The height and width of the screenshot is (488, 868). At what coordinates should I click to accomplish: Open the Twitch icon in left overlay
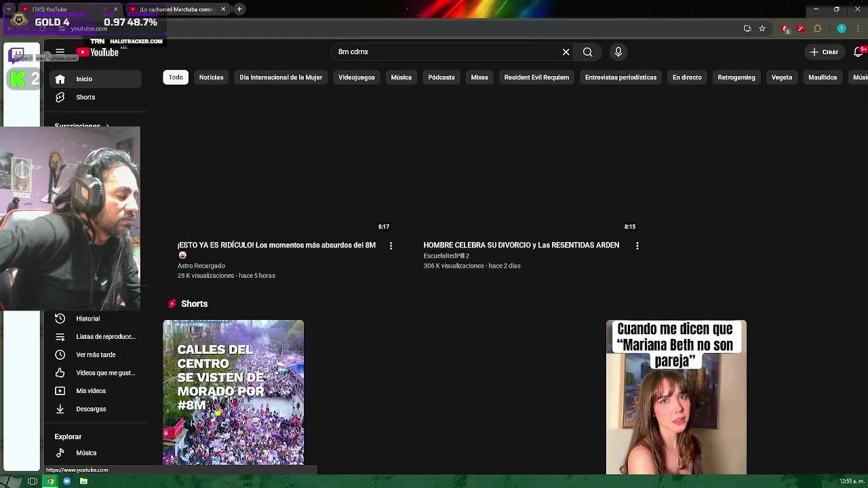pos(17,54)
